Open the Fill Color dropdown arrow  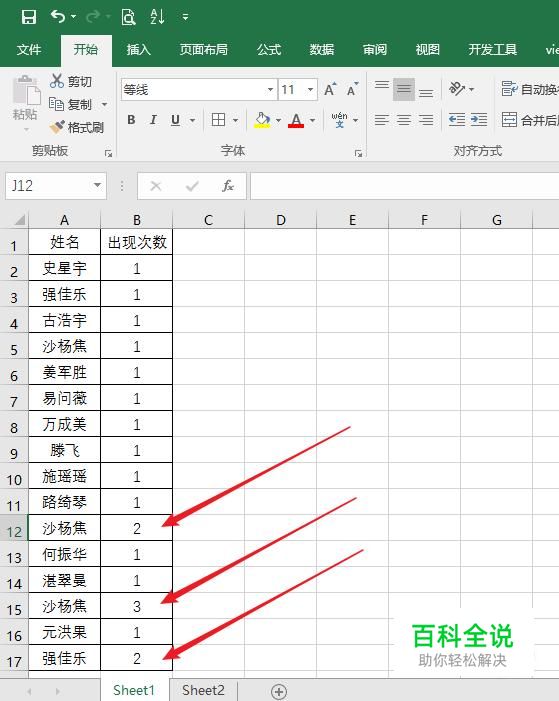click(x=278, y=120)
